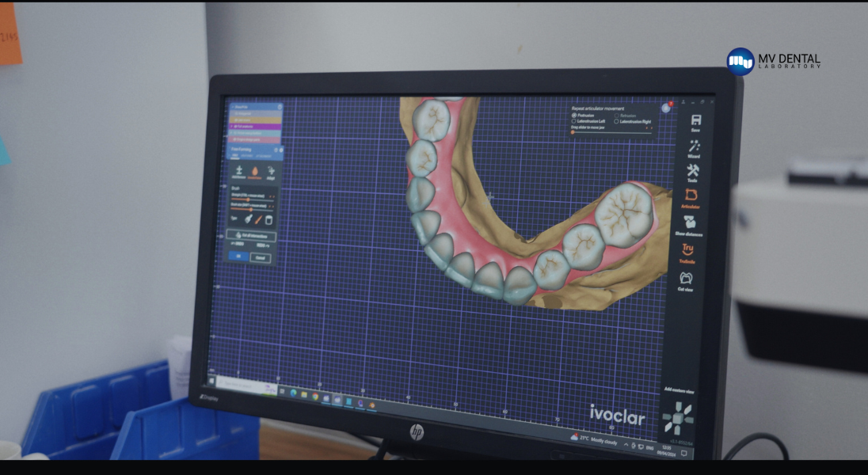Image resolution: width=868 pixels, height=475 pixels.
Task: Click the Task View taskbar icon
Action: (x=282, y=391)
